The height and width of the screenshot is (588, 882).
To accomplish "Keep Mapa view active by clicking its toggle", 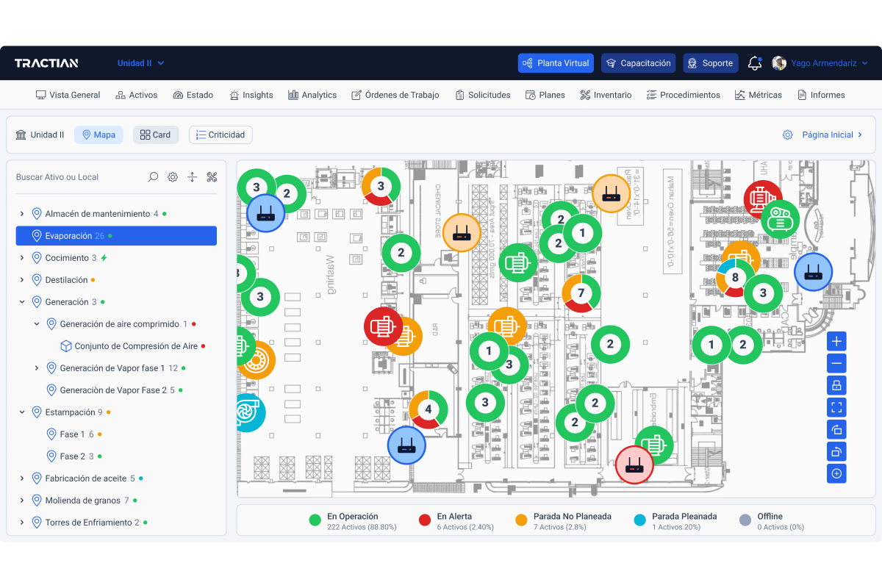I will [x=98, y=135].
